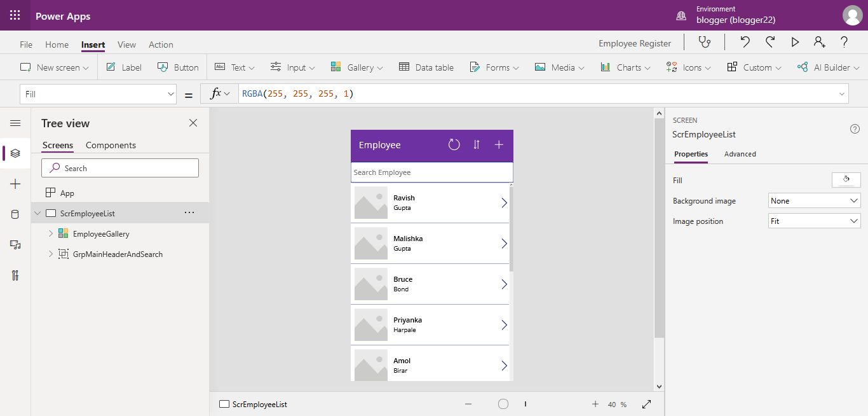Preview the app with Play icon
This screenshot has height=416, width=868.
[x=795, y=42]
